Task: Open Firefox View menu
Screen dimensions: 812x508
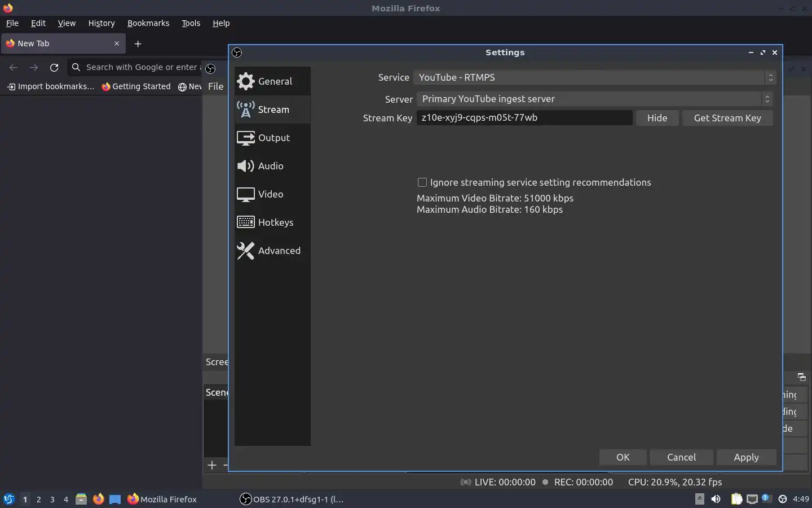Action: pos(67,23)
